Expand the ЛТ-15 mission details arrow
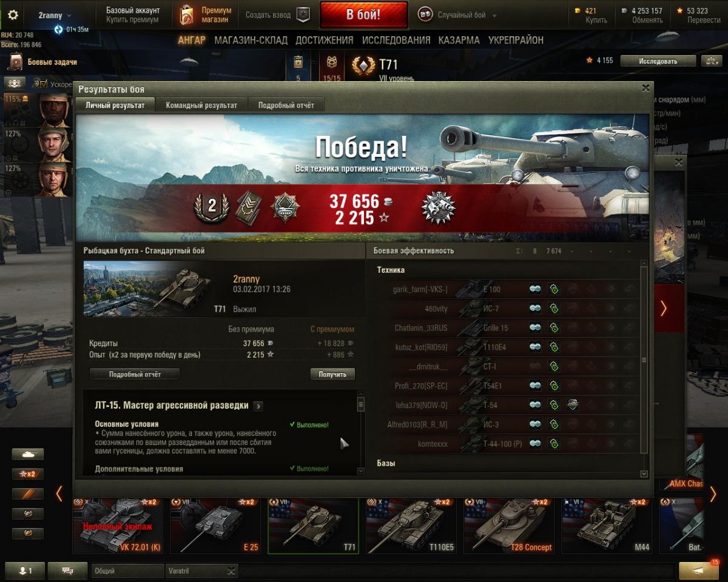The width and height of the screenshot is (728, 582). click(258, 406)
